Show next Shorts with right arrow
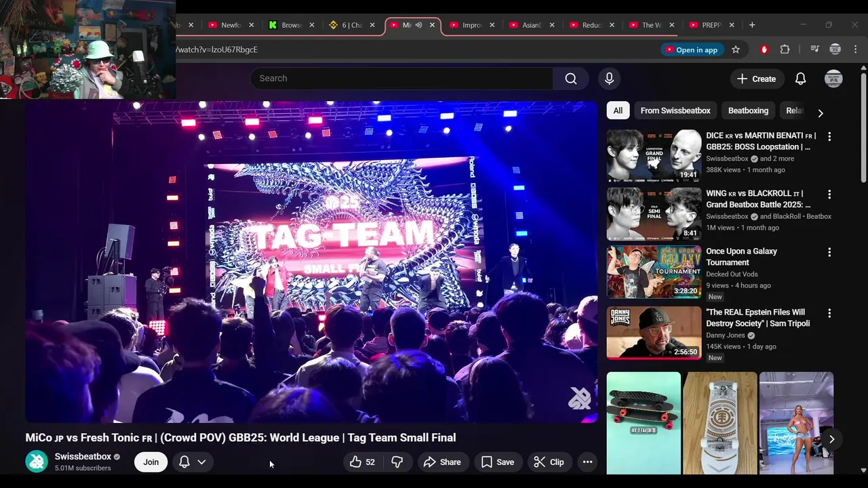This screenshot has height=488, width=868. tap(831, 439)
